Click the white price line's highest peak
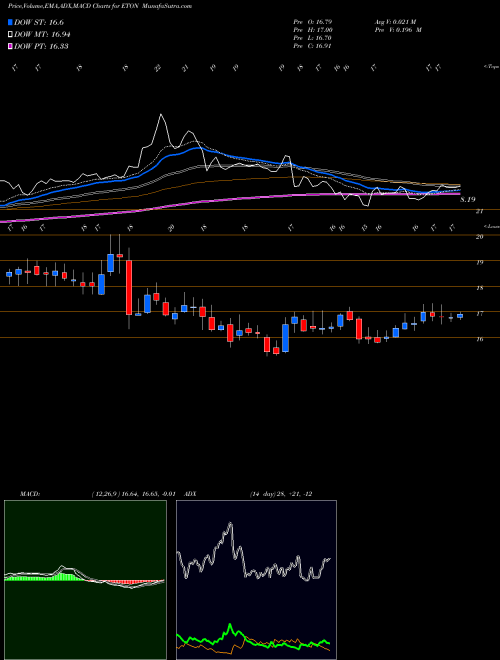This screenshot has width=500, height=660. (x=161, y=114)
